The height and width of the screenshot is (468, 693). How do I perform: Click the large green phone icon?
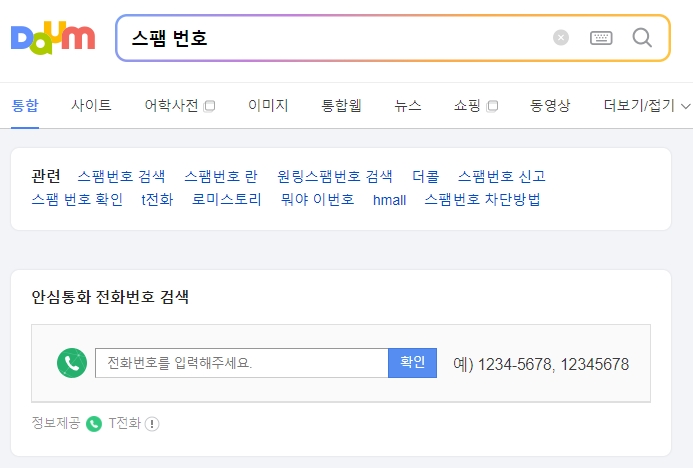tap(72, 363)
